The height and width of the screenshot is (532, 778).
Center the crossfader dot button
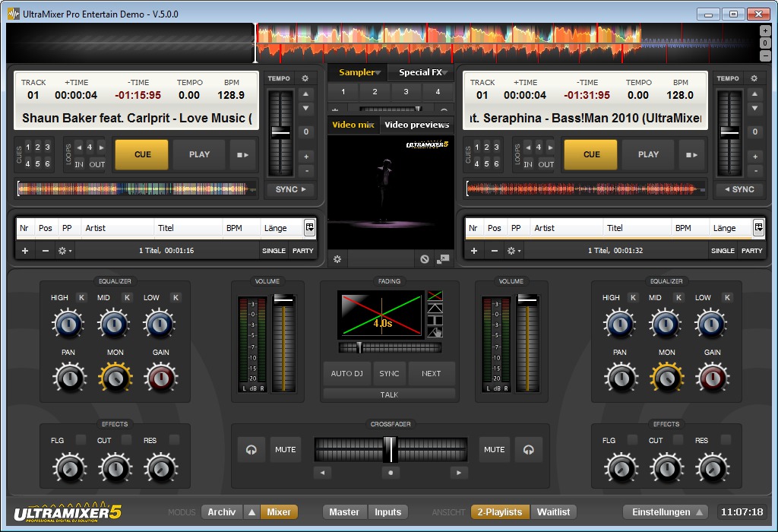(x=391, y=473)
